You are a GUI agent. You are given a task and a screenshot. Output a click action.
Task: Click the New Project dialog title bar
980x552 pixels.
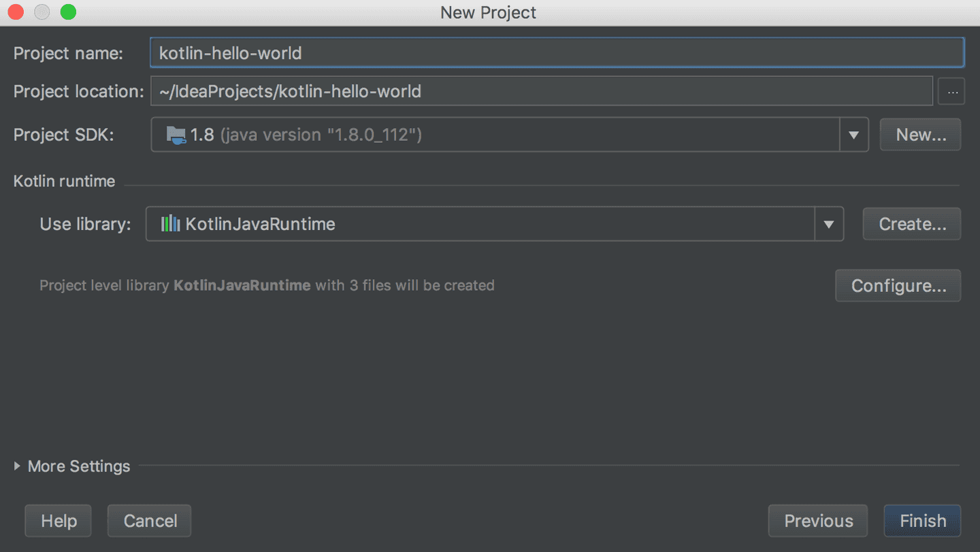point(488,12)
